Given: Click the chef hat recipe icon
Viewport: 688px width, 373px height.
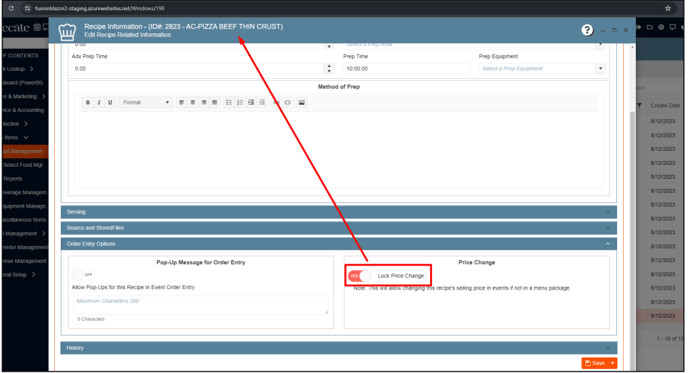Looking at the screenshot, I should click(x=67, y=32).
